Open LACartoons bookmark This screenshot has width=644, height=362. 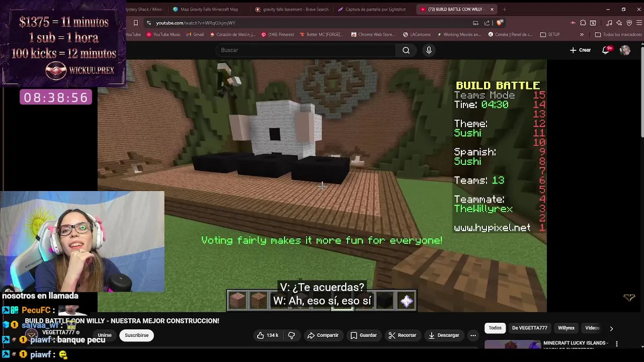coord(416,35)
